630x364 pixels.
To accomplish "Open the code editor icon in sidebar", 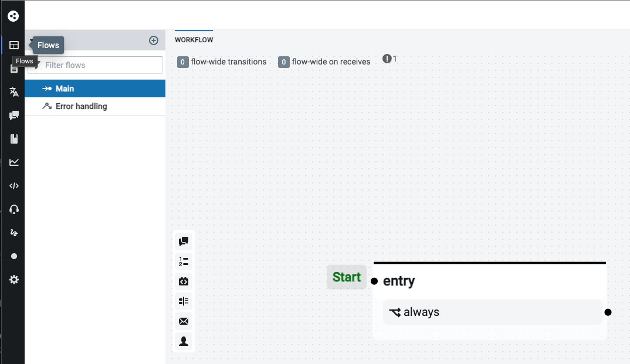I will (x=14, y=186).
